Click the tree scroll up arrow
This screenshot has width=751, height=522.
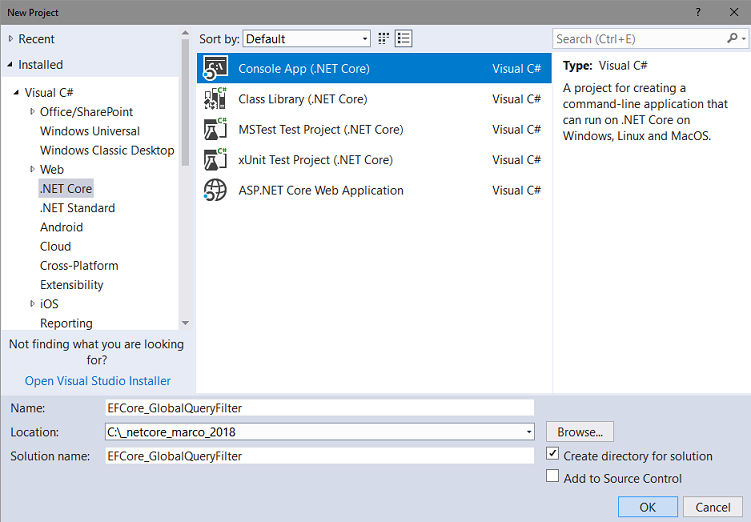[185, 33]
